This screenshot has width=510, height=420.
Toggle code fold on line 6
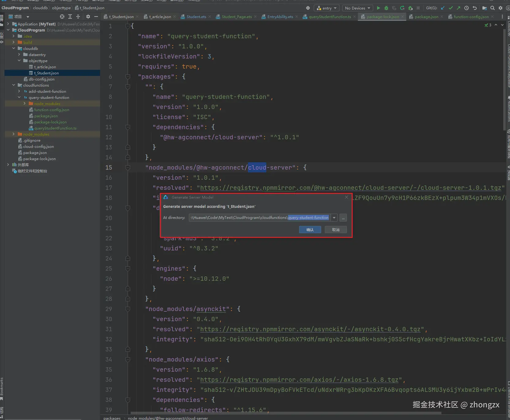coord(128,77)
